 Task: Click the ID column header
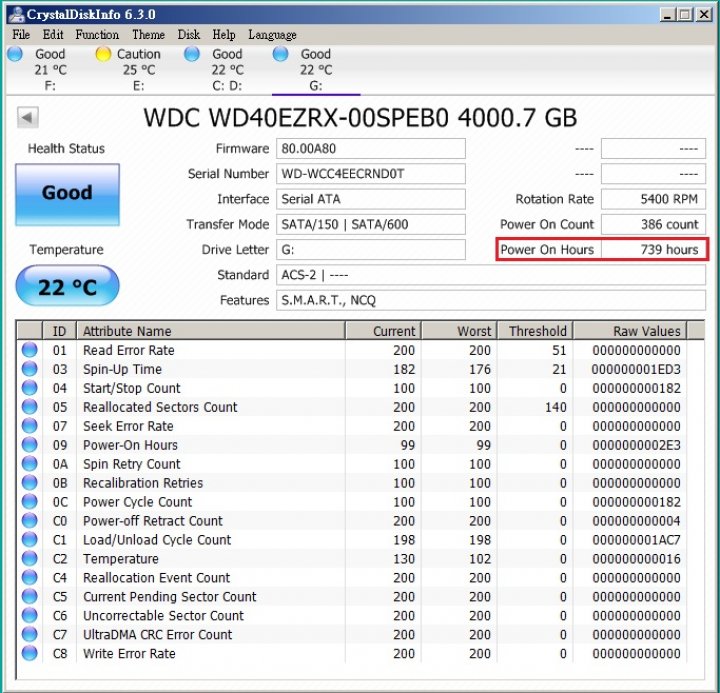[59, 331]
